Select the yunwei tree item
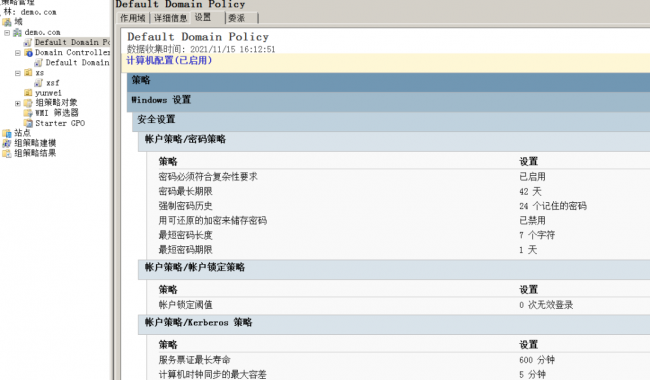The width and height of the screenshot is (650, 380). coord(49,93)
